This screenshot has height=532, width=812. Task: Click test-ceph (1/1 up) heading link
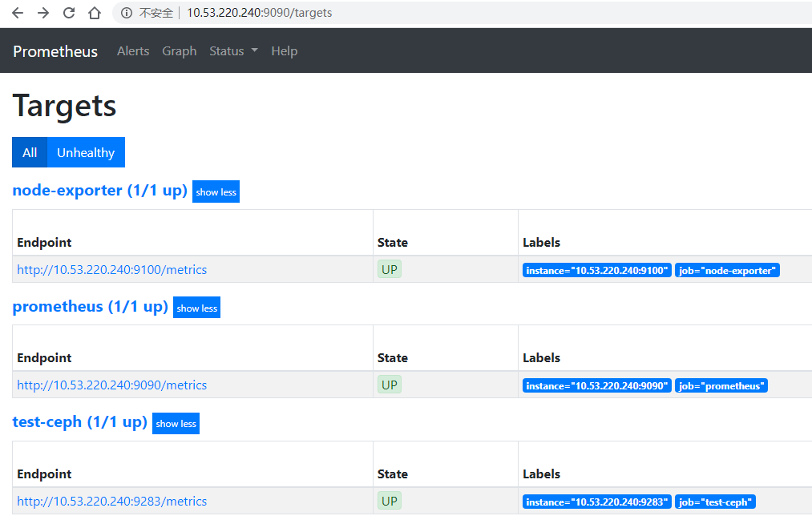click(x=79, y=422)
